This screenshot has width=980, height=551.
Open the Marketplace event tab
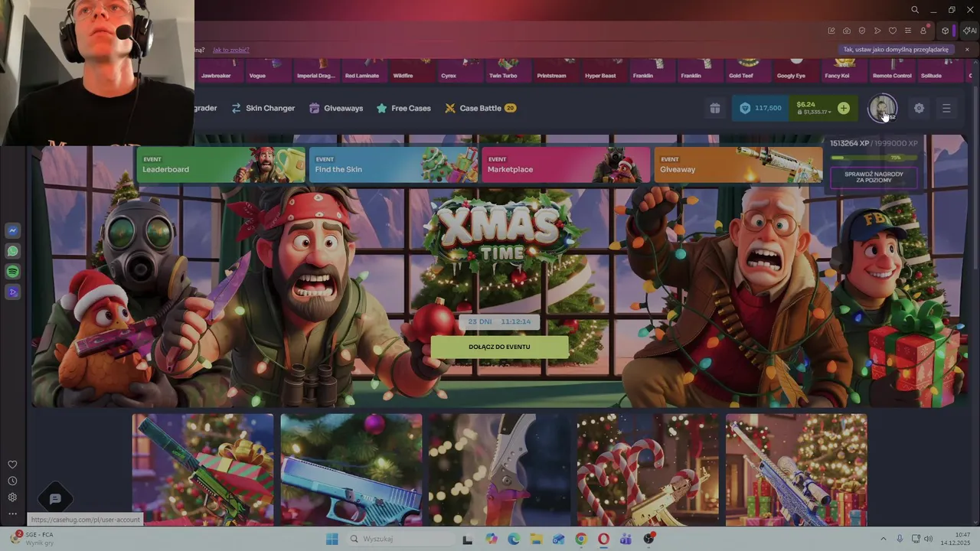tap(566, 165)
